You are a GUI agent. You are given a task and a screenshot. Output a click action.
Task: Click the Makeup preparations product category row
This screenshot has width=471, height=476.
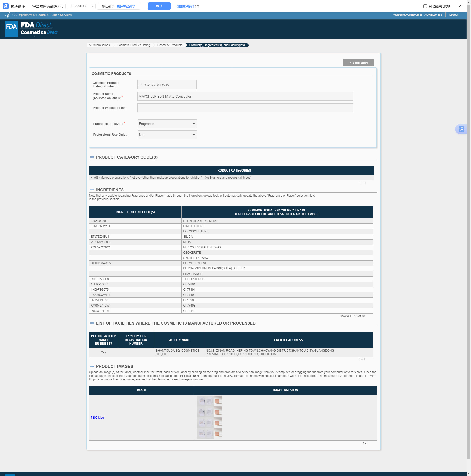coord(231,178)
